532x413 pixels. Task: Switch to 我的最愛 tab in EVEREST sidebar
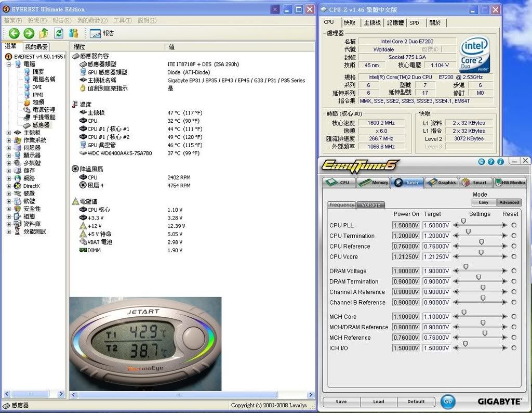[36, 47]
